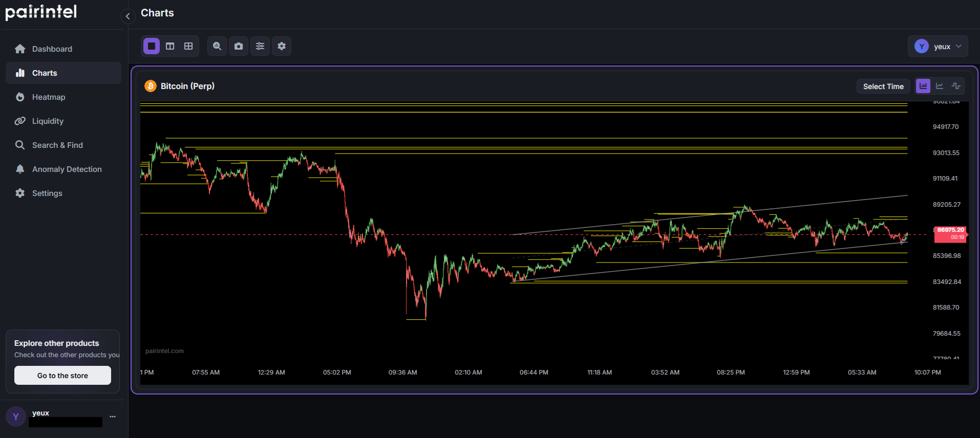Switch to two-column chart layout

click(x=170, y=46)
